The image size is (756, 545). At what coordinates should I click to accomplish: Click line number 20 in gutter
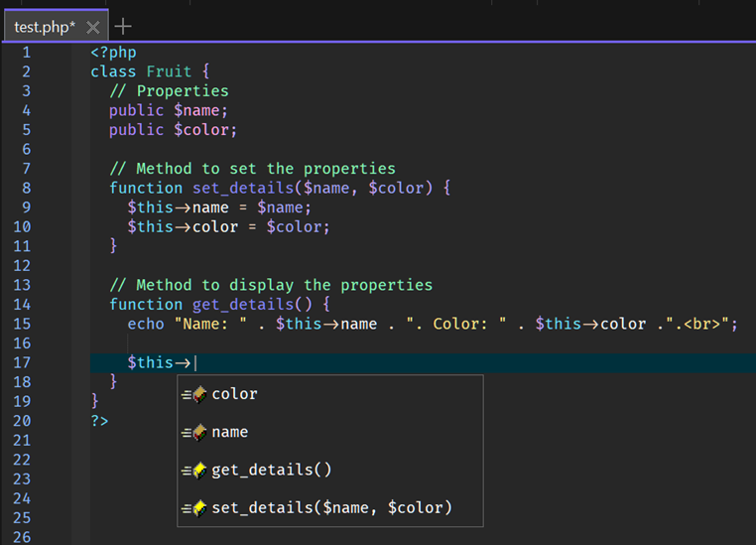tap(22, 421)
